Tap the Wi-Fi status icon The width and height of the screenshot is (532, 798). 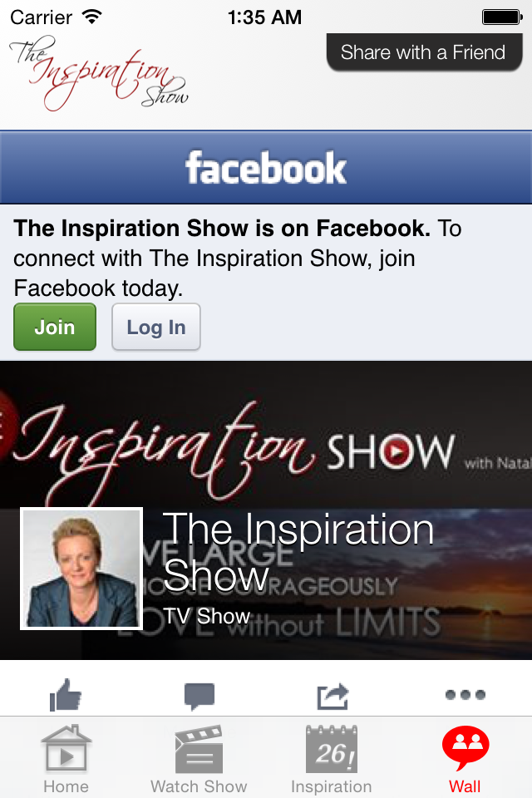pos(92,17)
